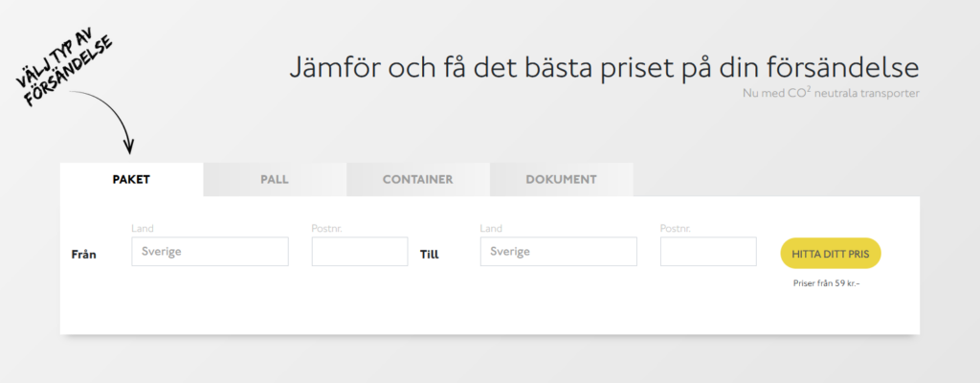The height and width of the screenshot is (383, 980).
Task: Select the PAKET tab
Action: [x=131, y=180]
